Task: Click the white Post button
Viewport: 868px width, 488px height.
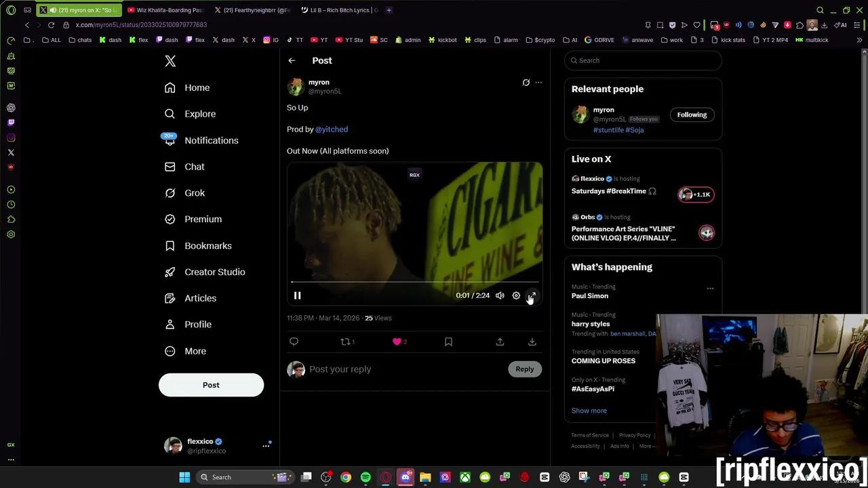Action: pos(211,385)
